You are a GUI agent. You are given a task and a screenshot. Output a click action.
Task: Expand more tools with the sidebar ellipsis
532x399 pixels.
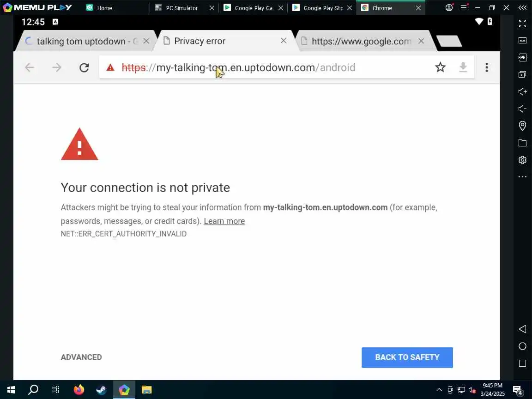tap(522, 177)
